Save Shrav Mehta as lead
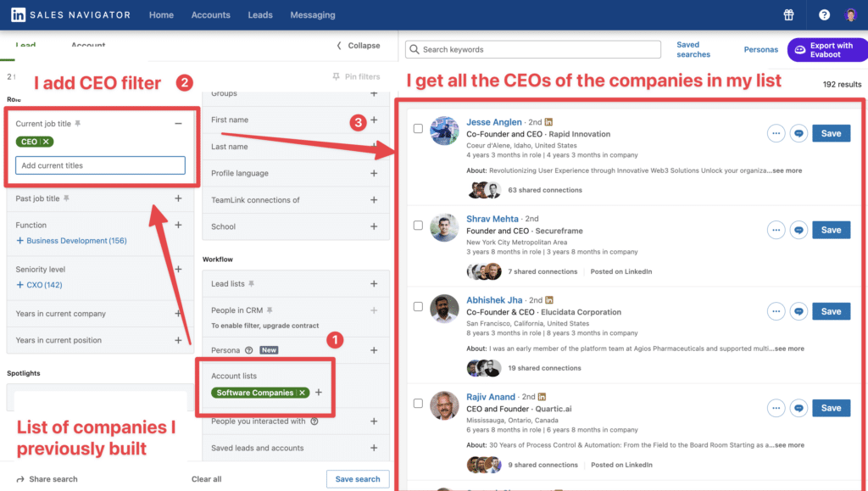Viewport: 868px width, 491px height. (831, 230)
